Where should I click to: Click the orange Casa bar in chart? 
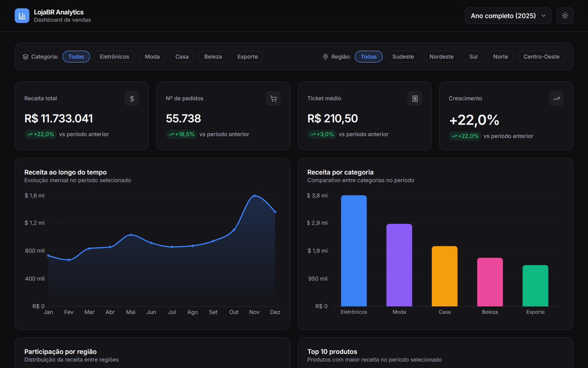tap(445, 276)
